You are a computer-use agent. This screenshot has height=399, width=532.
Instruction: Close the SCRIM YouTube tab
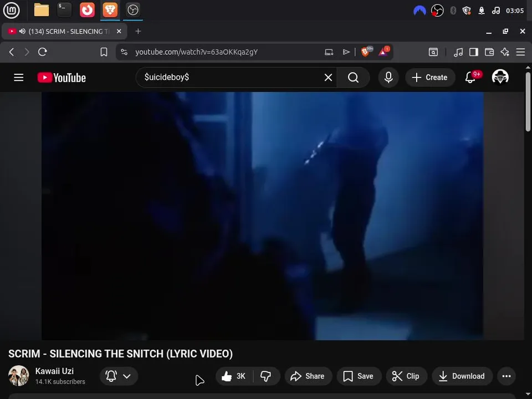(119, 31)
